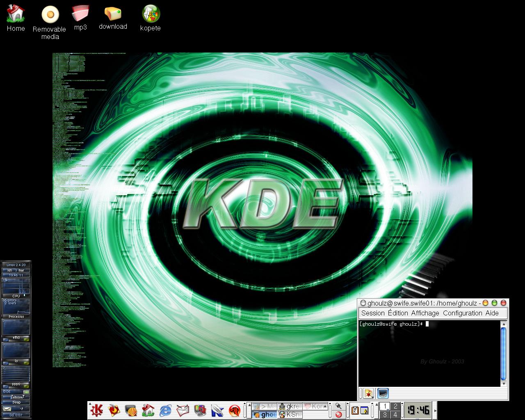Click the CPU label in gkrellm
This screenshot has height=420, width=525.
click(16, 296)
